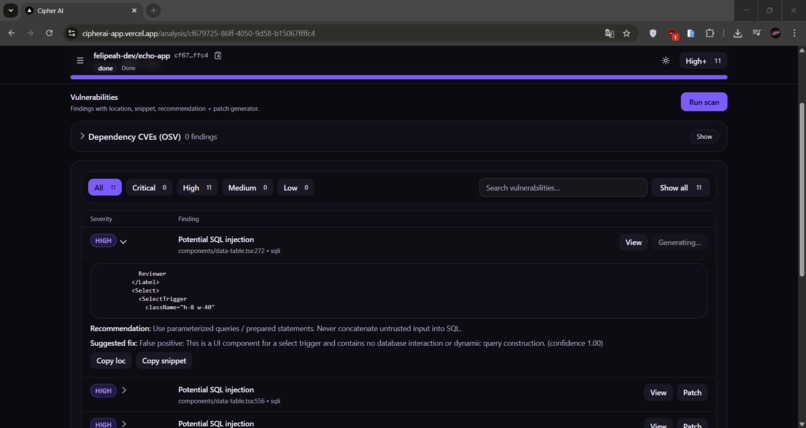Open browser downloads icon
This screenshot has height=428, width=806.
point(738,33)
